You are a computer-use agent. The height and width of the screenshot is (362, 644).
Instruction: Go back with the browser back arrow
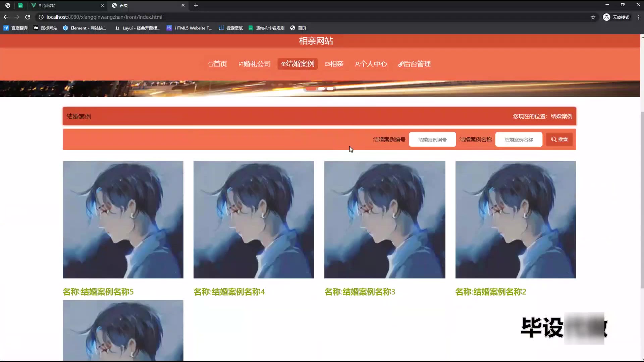[6, 17]
